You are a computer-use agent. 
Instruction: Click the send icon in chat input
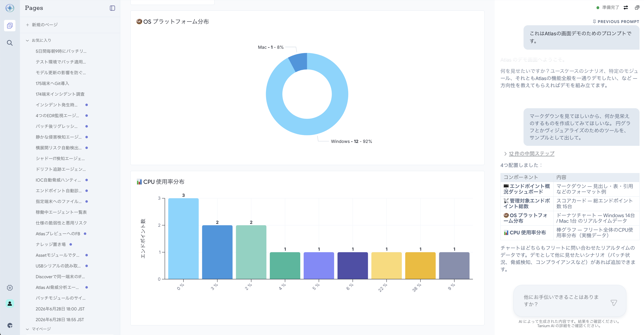tap(614, 303)
